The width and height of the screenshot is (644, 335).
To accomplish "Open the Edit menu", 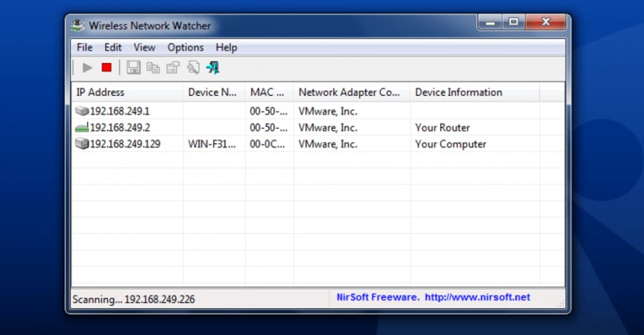I will pyautogui.click(x=113, y=47).
